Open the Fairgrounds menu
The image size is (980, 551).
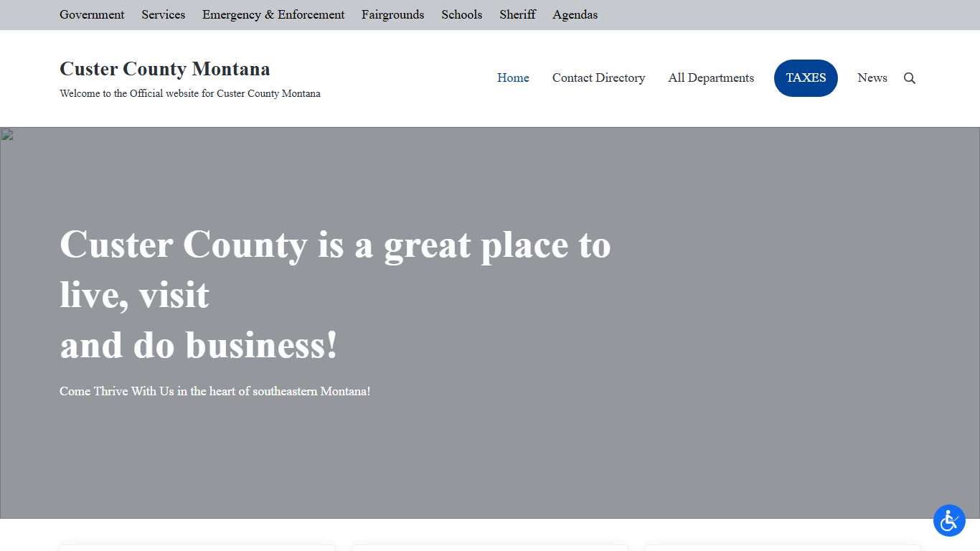pyautogui.click(x=392, y=14)
